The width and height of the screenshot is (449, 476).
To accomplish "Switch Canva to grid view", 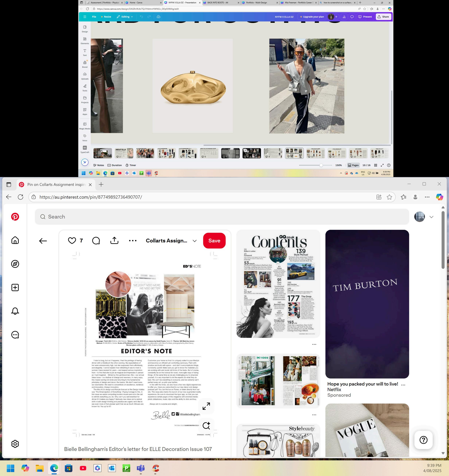I will 376,165.
